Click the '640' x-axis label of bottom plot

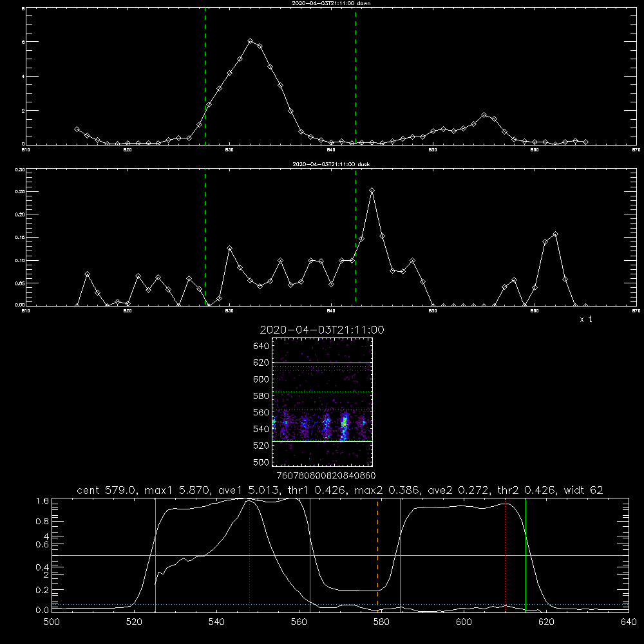pyautogui.click(x=629, y=622)
